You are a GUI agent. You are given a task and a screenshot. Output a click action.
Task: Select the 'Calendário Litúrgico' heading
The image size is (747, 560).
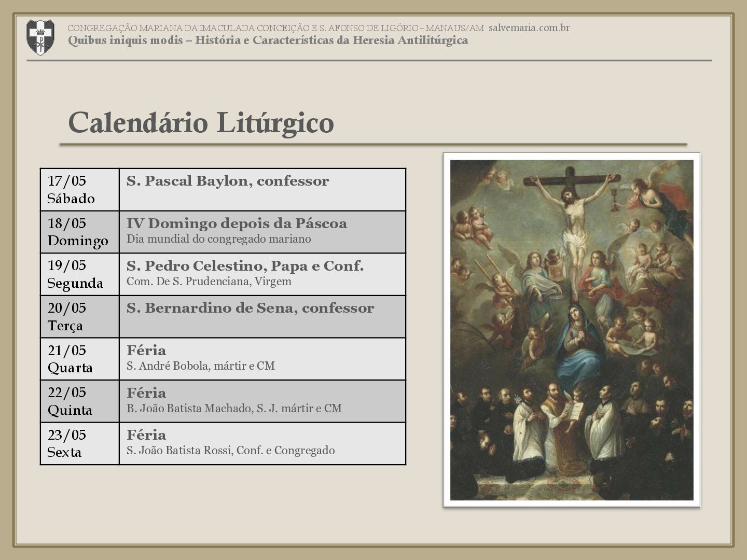click(201, 124)
